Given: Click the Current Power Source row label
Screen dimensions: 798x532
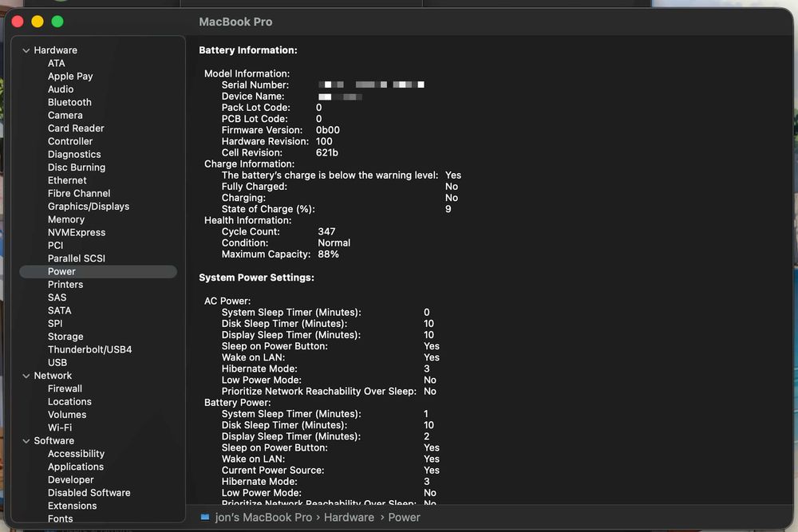Looking at the screenshot, I should (273, 471).
